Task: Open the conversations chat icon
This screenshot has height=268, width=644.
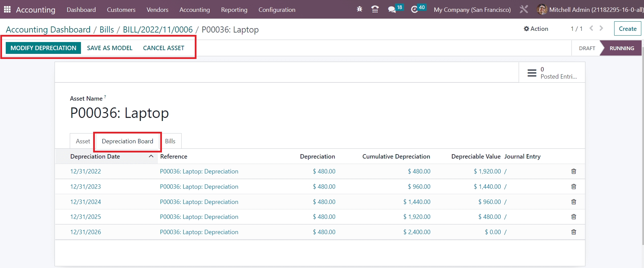Action: (392, 9)
